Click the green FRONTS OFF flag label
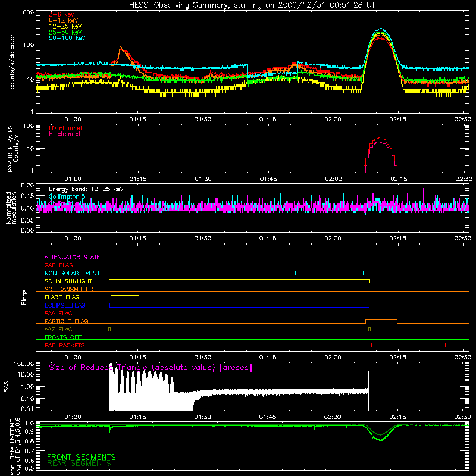 click(63, 337)
